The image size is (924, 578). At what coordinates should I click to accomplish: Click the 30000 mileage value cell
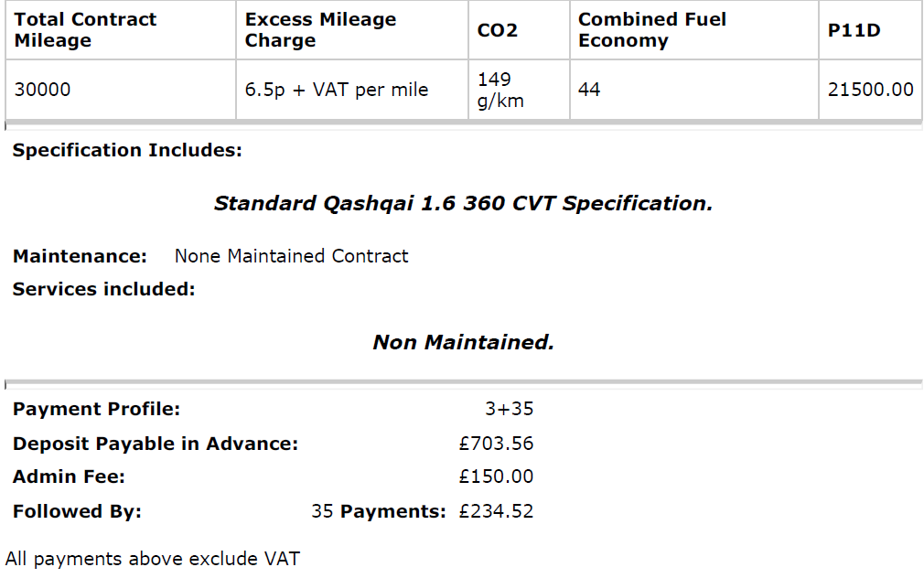click(x=42, y=90)
